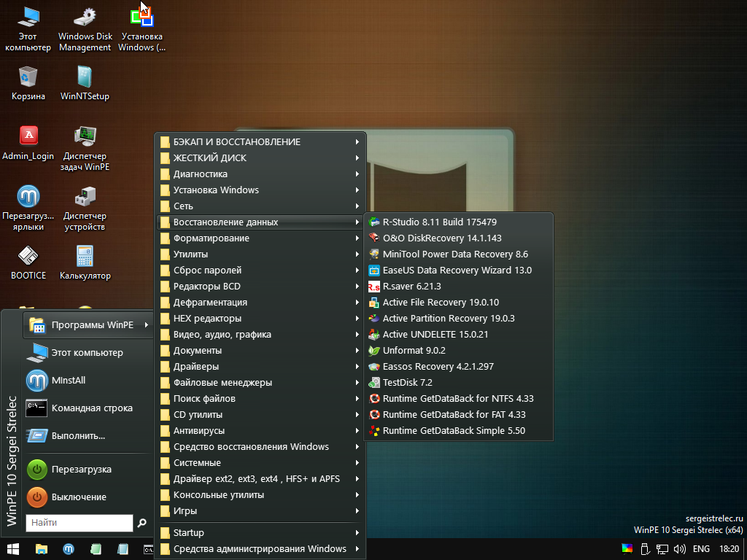
Task: Click the volume icon in system tray
Action: [680, 549]
